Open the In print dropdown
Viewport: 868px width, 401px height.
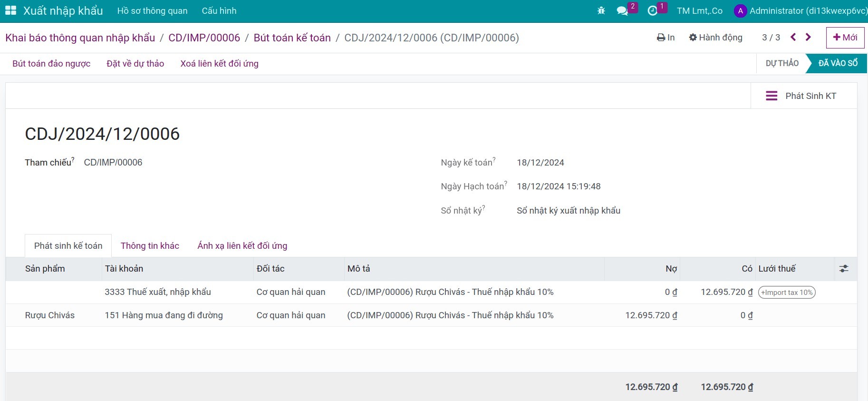665,38
